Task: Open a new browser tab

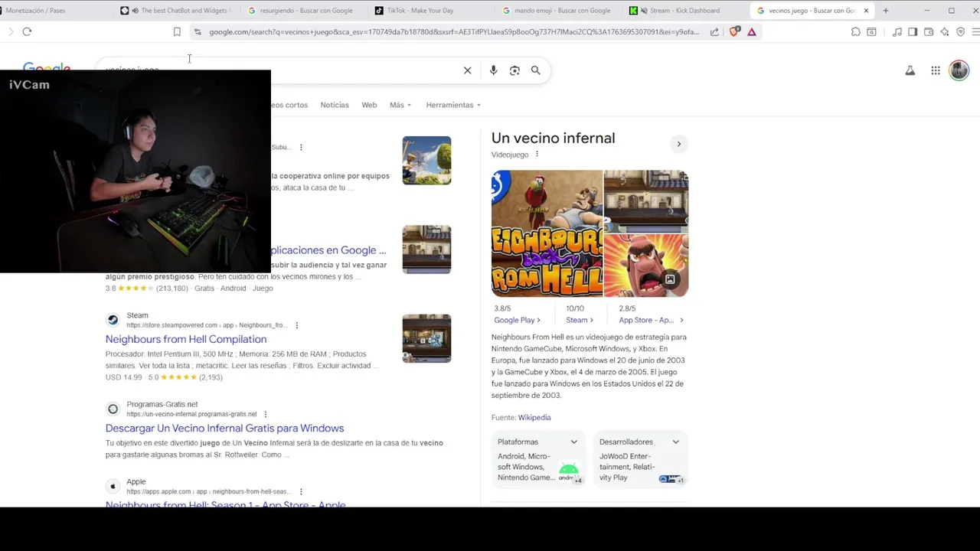Action: point(886,11)
